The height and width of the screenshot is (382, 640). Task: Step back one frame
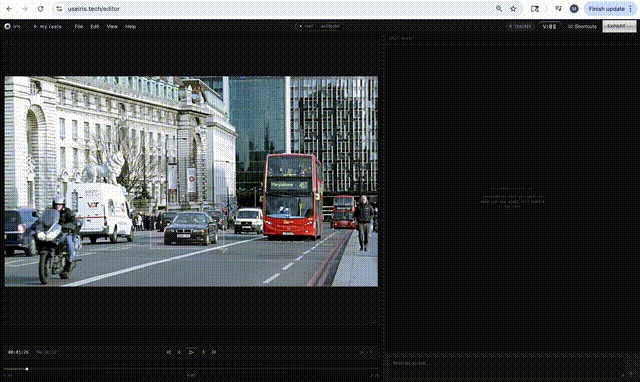coord(179,352)
